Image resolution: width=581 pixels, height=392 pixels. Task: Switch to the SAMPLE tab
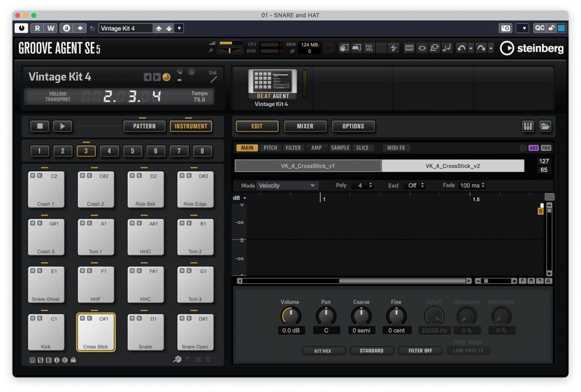click(340, 148)
